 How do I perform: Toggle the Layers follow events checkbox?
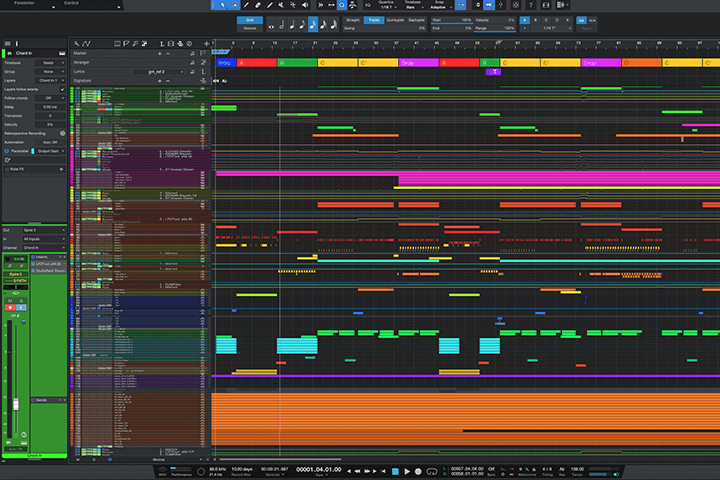[62, 89]
